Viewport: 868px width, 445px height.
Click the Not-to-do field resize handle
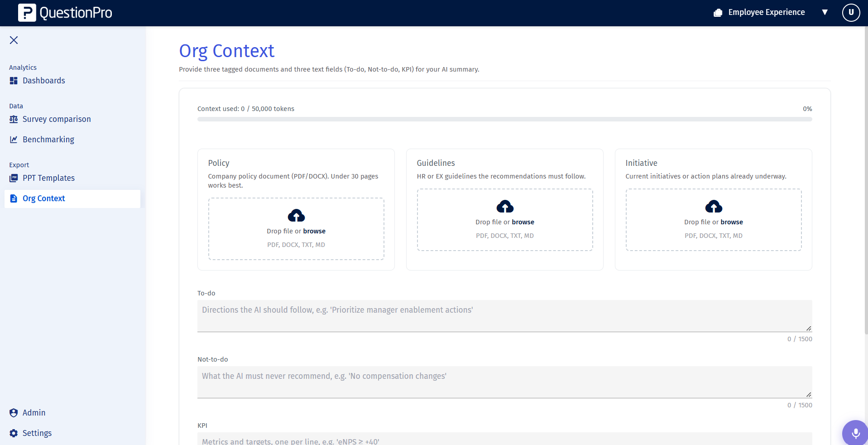click(809, 395)
